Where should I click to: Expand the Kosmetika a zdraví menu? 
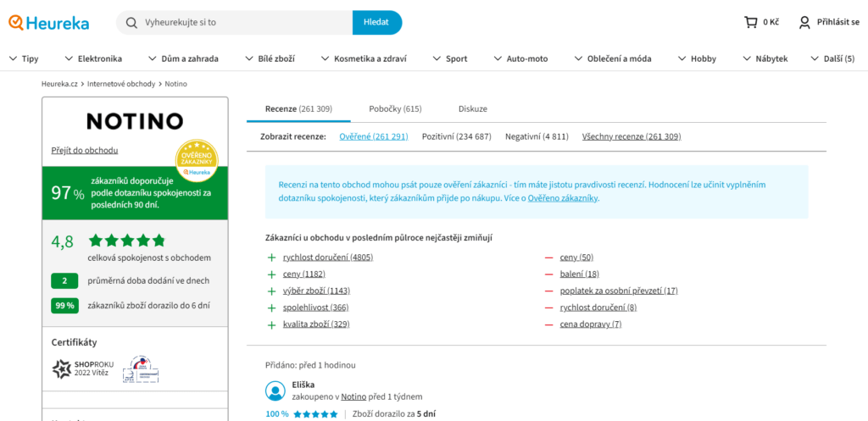click(x=363, y=58)
